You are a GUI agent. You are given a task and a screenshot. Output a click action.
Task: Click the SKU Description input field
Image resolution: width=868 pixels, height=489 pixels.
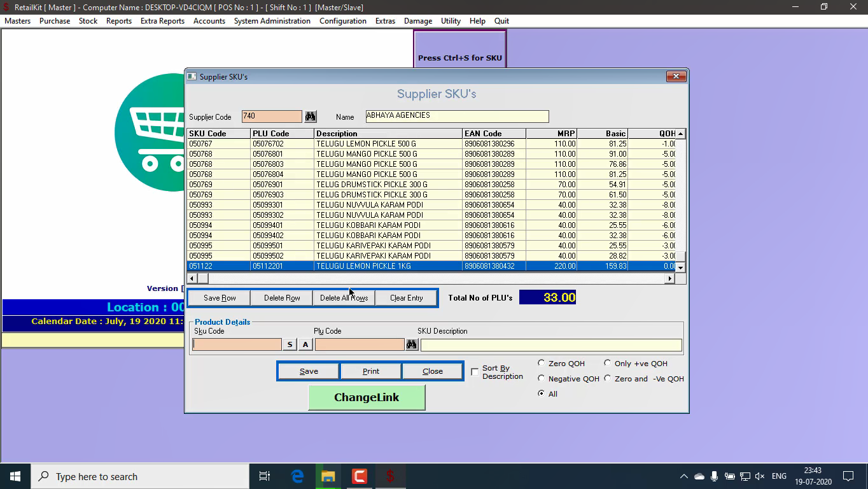pyautogui.click(x=551, y=344)
